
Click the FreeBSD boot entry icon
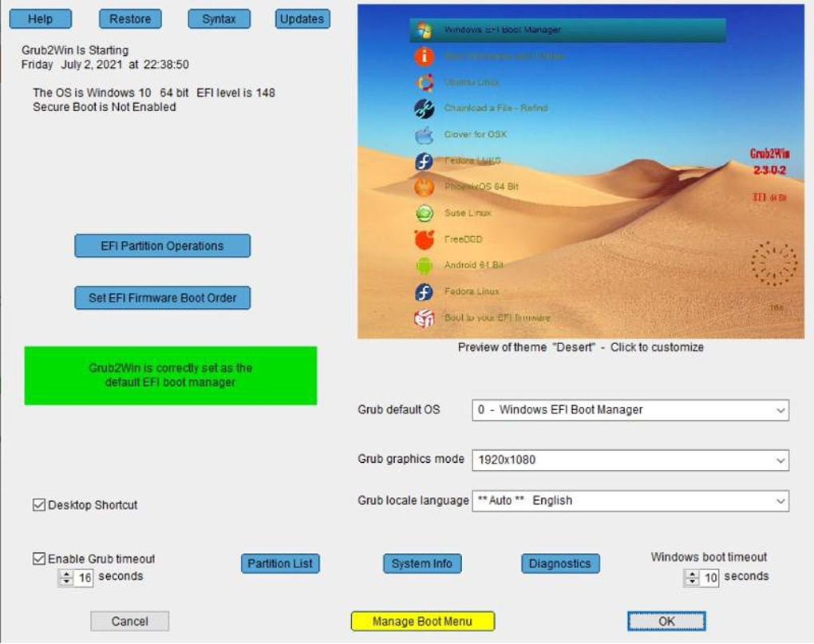pos(423,239)
